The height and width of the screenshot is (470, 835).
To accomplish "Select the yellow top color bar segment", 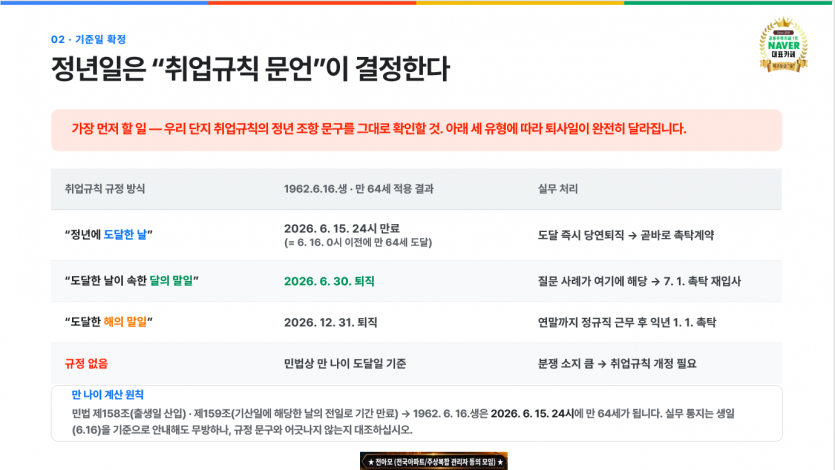I will tap(520, 2).
